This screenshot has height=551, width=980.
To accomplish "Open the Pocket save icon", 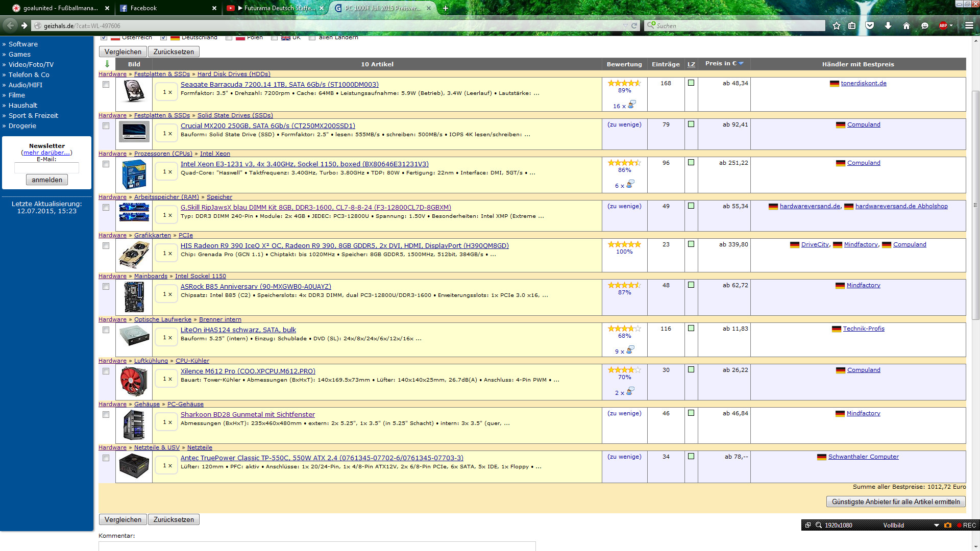I will click(870, 26).
